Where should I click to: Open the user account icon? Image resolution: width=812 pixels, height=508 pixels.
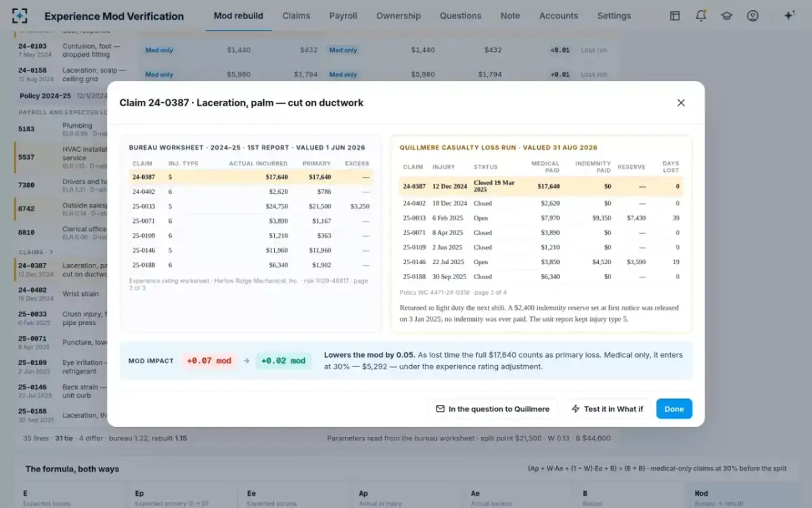click(752, 16)
